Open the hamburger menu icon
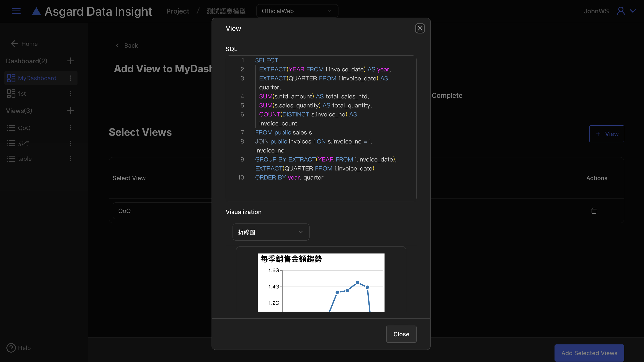Image resolution: width=644 pixels, height=362 pixels. (x=16, y=11)
